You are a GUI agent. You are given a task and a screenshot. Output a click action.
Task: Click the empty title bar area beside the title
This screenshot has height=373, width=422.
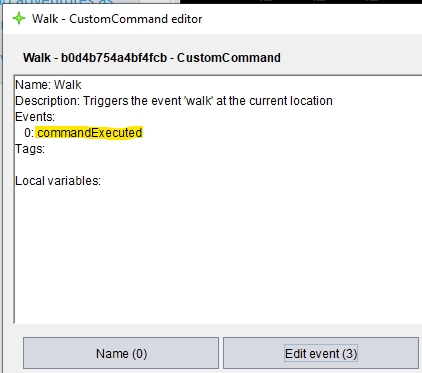312,19
